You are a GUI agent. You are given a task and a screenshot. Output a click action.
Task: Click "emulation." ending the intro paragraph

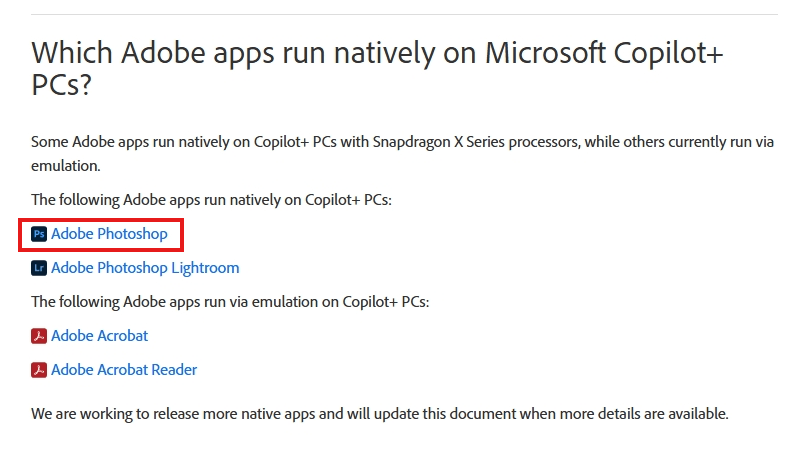65,166
